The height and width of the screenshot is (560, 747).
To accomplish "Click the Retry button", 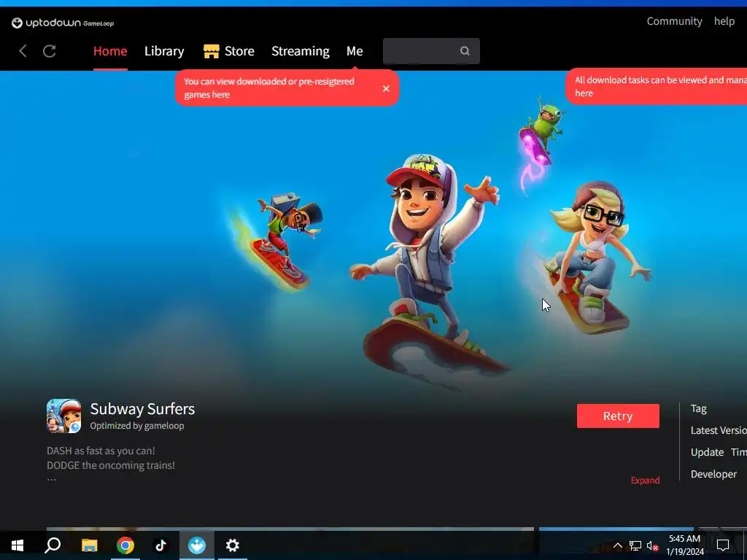I will pos(618,416).
